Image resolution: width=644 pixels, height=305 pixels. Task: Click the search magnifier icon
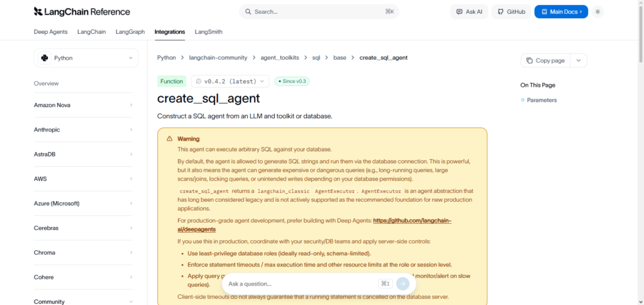pos(248,12)
